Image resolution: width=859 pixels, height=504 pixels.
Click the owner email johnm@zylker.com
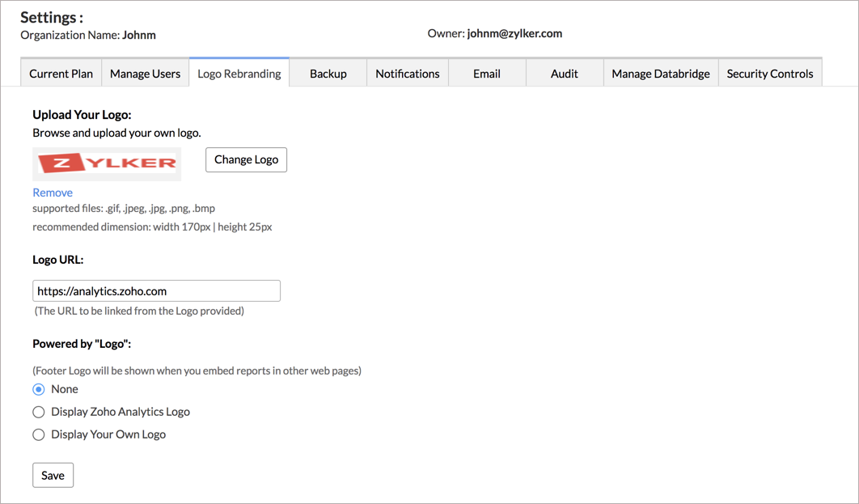(514, 34)
